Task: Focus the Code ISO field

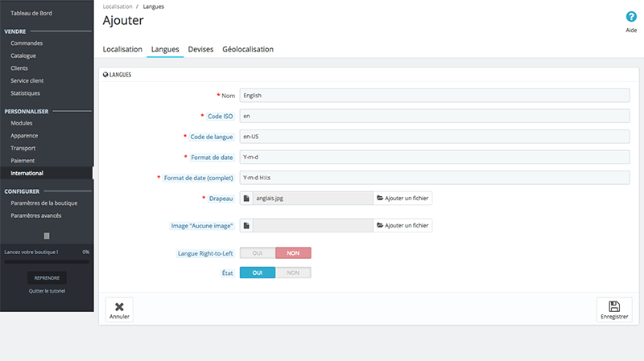Action: (435, 116)
